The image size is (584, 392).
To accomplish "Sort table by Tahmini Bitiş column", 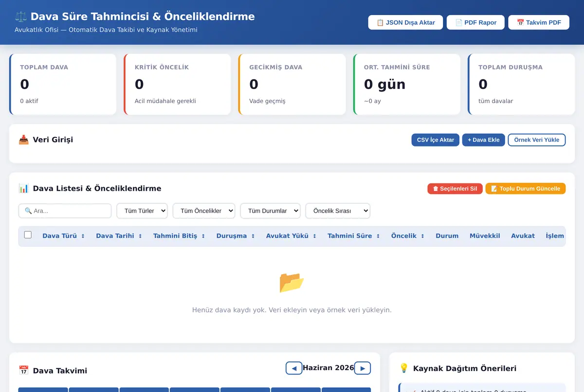I will 180,236.
